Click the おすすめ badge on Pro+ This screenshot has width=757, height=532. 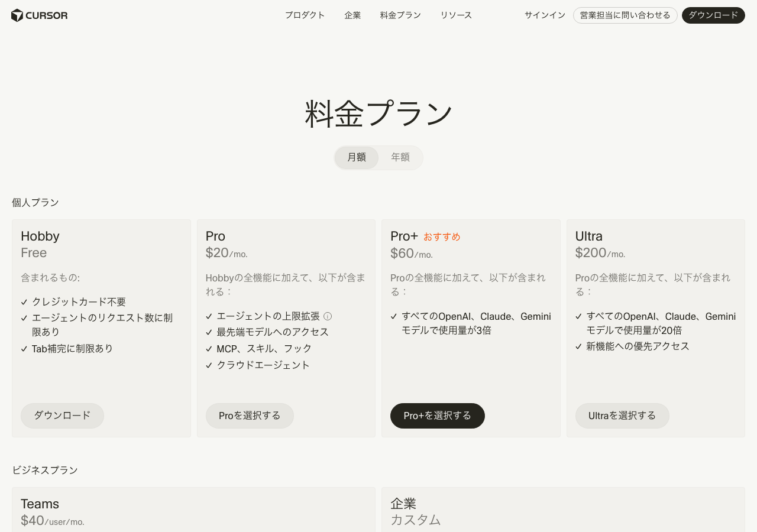click(x=442, y=236)
